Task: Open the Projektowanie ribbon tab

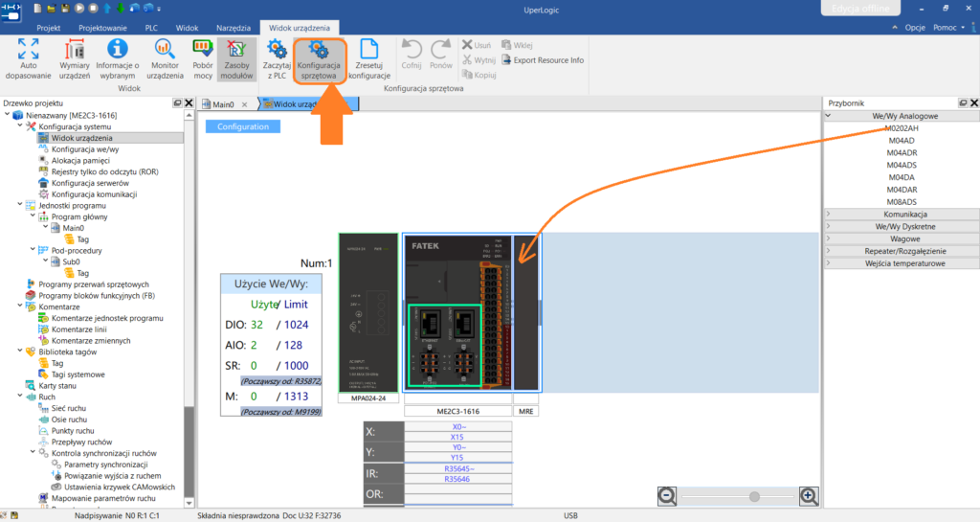Action: click(x=102, y=28)
